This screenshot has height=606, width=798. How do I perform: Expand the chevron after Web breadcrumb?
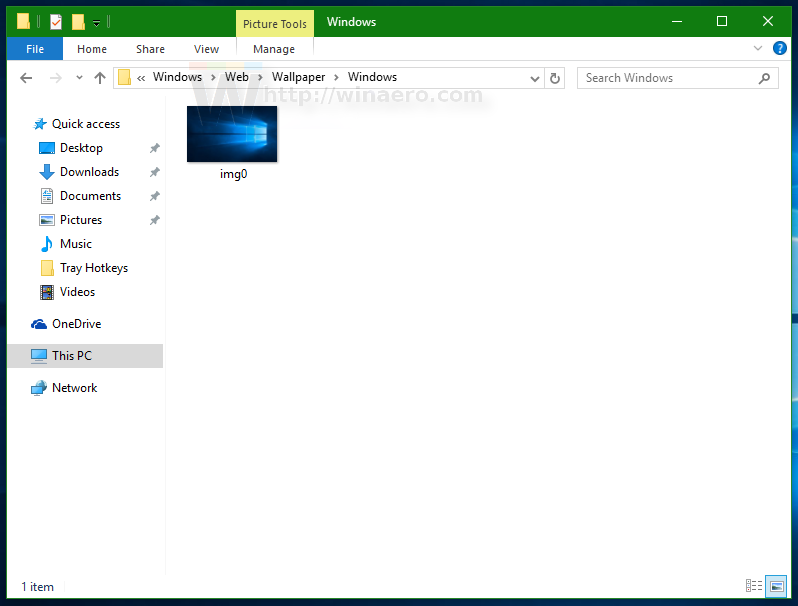pyautogui.click(x=260, y=78)
